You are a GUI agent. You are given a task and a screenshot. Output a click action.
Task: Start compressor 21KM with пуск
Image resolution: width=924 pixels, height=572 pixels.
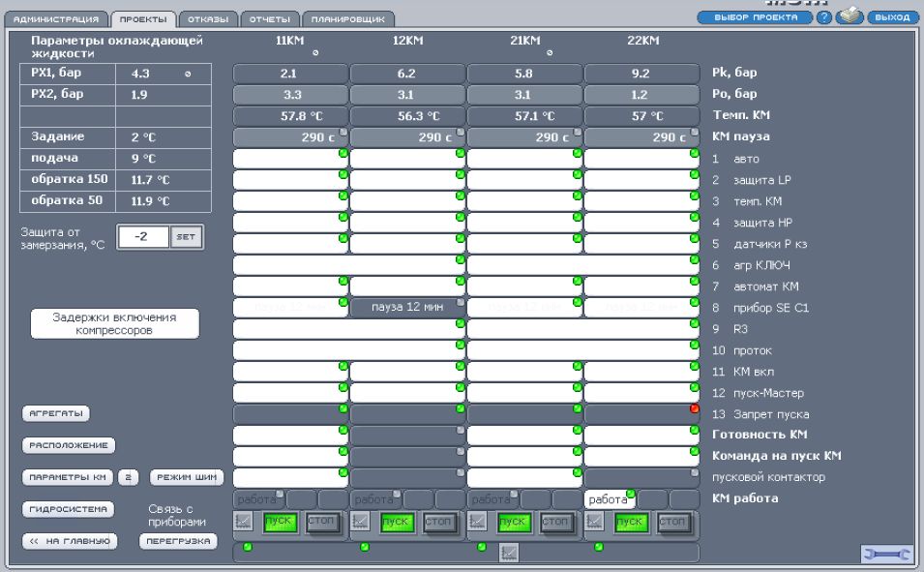click(x=513, y=522)
